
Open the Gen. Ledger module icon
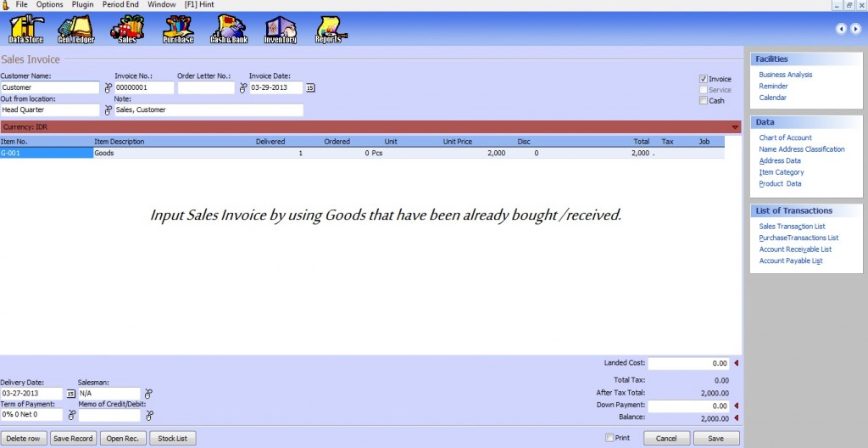[x=76, y=30]
